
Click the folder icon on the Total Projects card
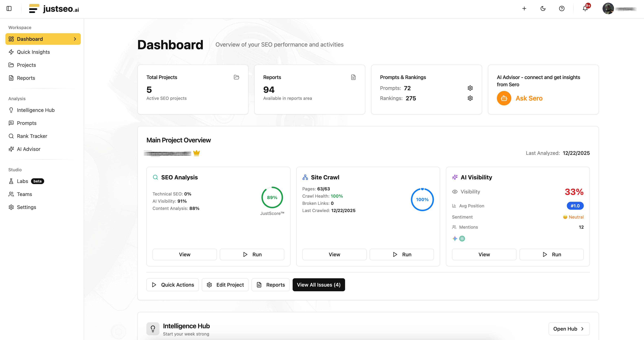pyautogui.click(x=236, y=77)
